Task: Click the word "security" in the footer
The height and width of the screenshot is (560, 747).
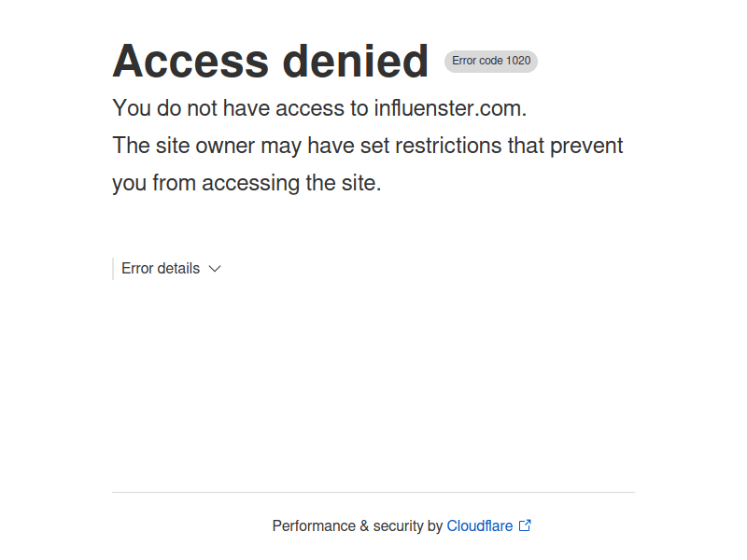Action: pos(398,526)
